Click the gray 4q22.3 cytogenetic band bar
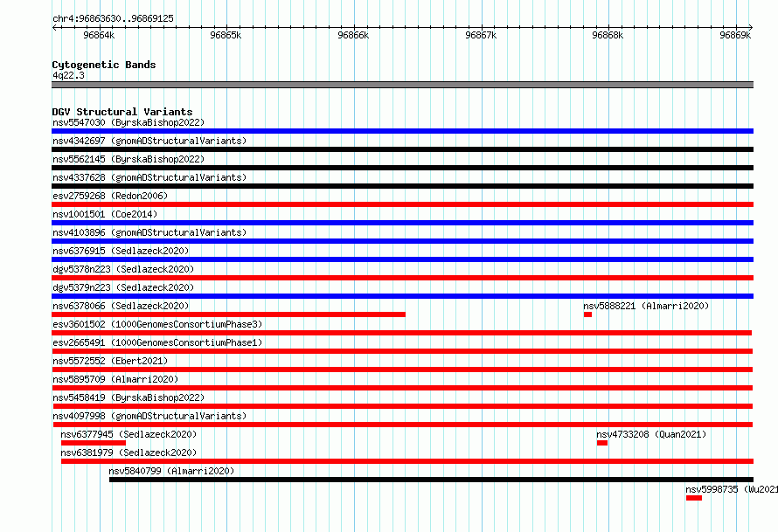 tap(402, 85)
